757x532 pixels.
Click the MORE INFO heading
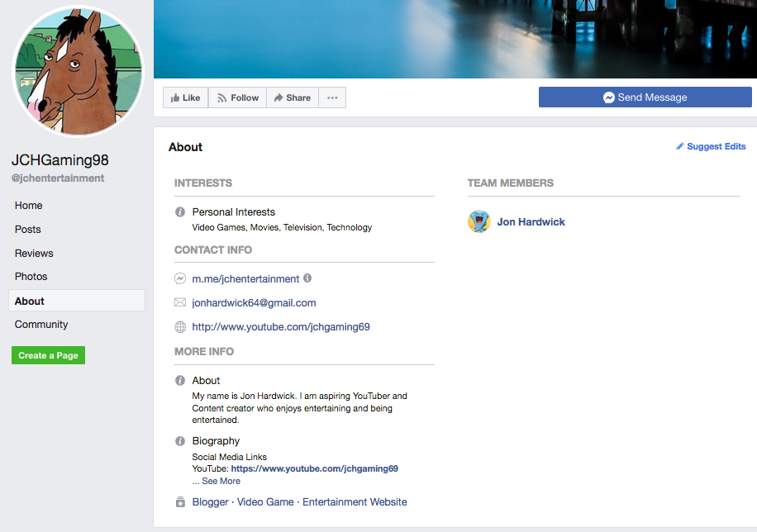click(204, 351)
